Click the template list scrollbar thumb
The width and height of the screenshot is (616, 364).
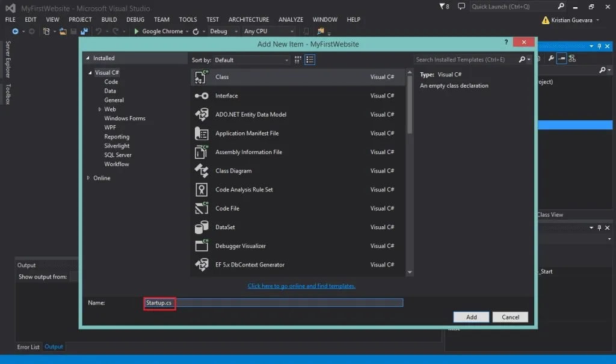[x=410, y=104]
